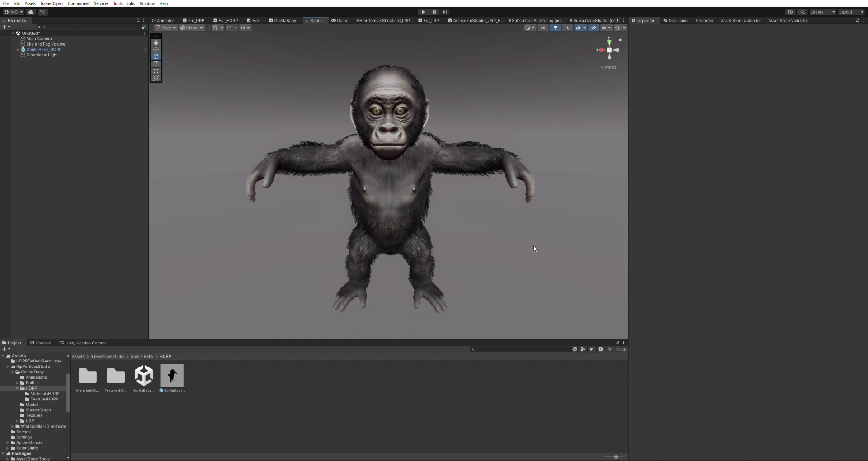Collapse the Untitled scene in Hierarchy
Viewport: 868px width, 461px height.
(x=13, y=33)
